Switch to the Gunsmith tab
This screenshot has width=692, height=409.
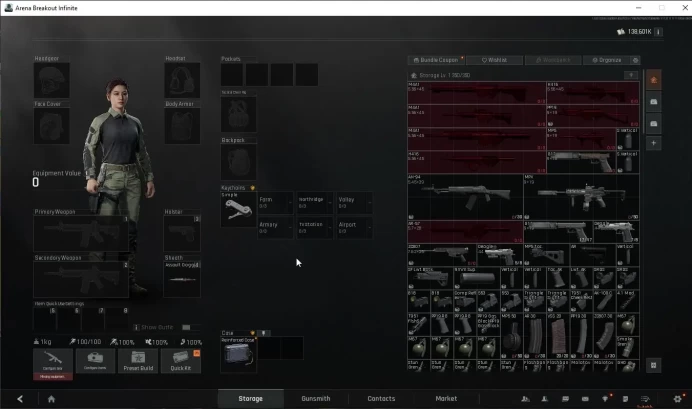(316, 398)
